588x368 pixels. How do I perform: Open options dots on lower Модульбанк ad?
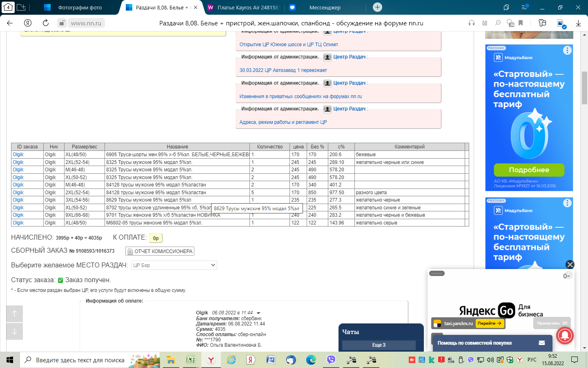(567, 203)
